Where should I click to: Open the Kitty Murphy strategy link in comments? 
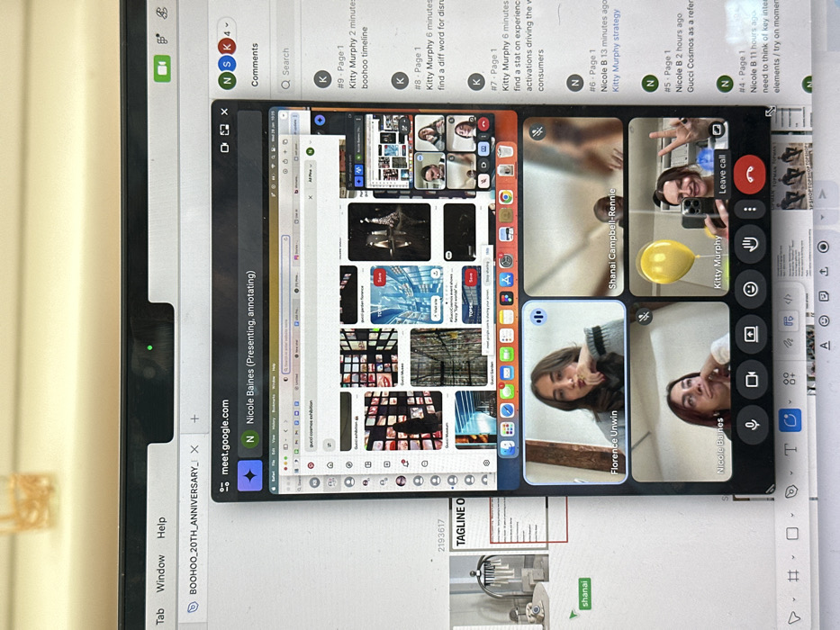616,50
